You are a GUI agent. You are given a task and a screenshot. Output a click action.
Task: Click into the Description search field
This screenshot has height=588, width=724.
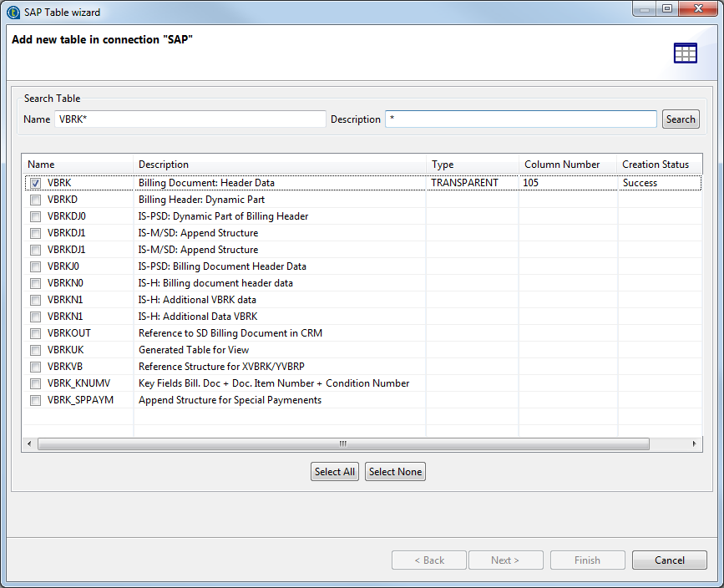pyautogui.click(x=520, y=119)
